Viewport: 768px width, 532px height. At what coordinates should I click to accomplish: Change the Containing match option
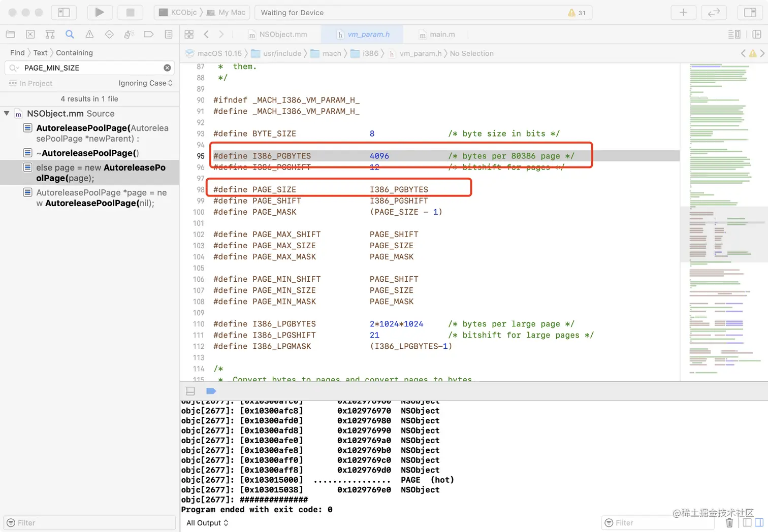point(74,53)
